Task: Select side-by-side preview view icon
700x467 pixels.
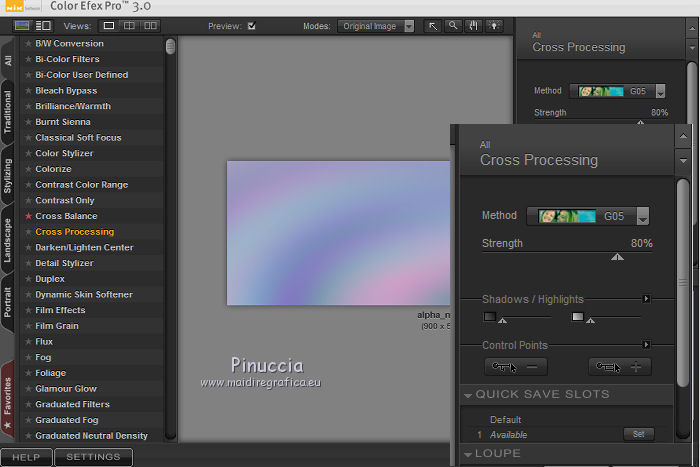Action: pos(150,26)
